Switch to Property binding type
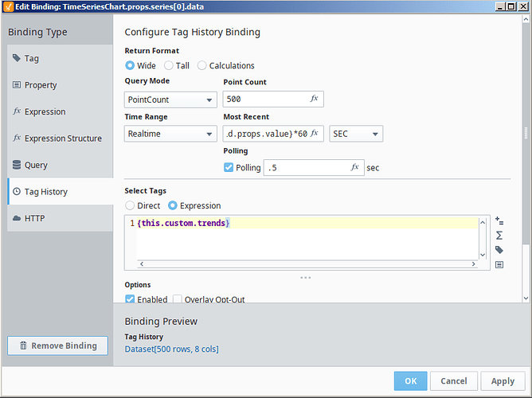The width and height of the screenshot is (532, 398). [x=60, y=84]
